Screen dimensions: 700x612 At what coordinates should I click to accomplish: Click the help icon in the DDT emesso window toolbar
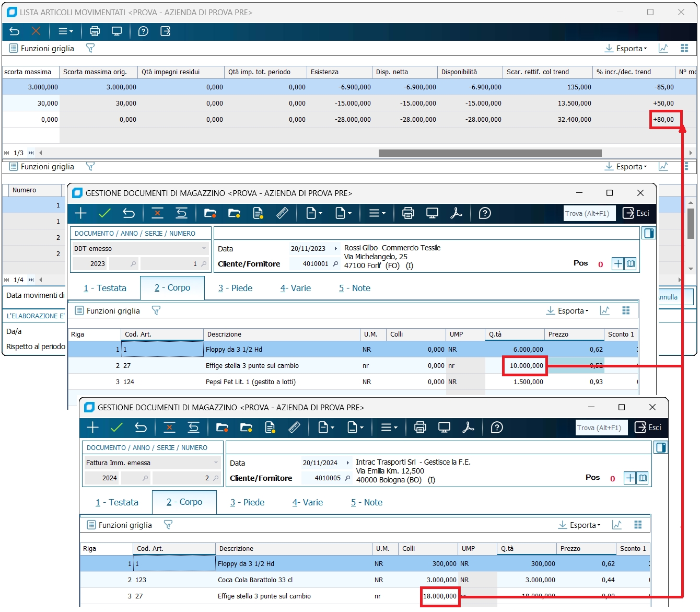(485, 213)
